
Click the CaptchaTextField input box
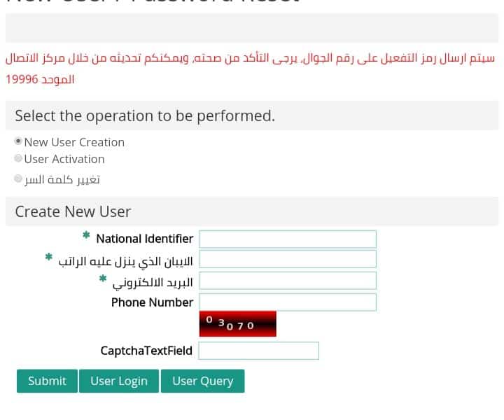pos(259,351)
